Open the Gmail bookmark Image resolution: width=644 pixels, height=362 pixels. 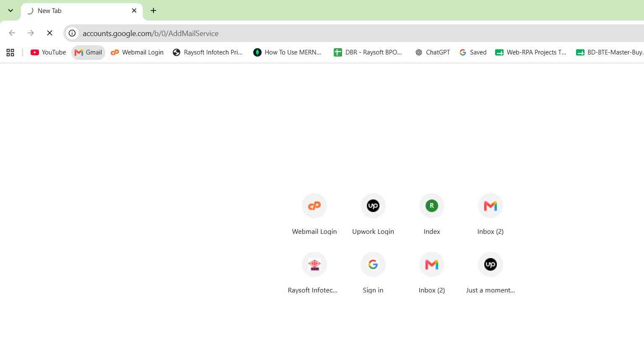pos(88,52)
